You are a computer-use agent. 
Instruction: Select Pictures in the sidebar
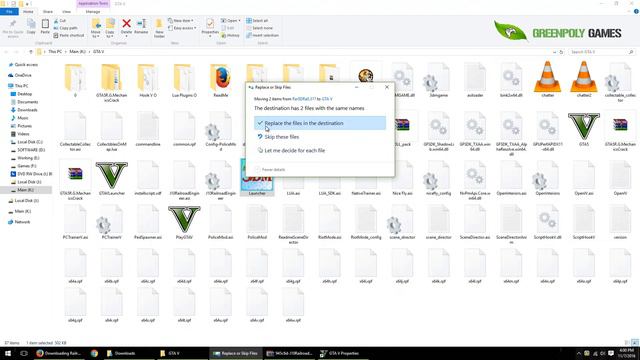click(24, 126)
